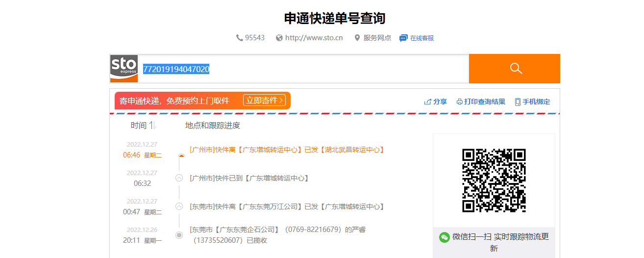Click the up-arrow circle marker for 00:47
This screenshot has width=644, height=258.
coord(179,206)
